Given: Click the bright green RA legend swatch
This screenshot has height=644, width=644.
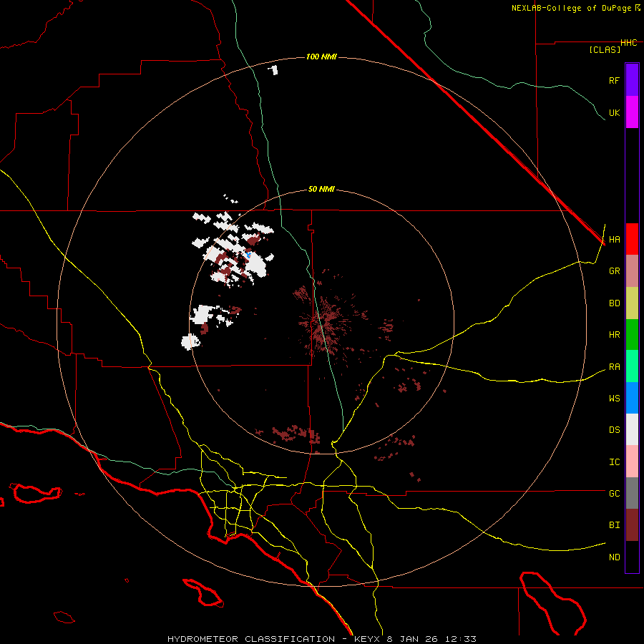Looking at the screenshot, I should [x=632, y=366].
